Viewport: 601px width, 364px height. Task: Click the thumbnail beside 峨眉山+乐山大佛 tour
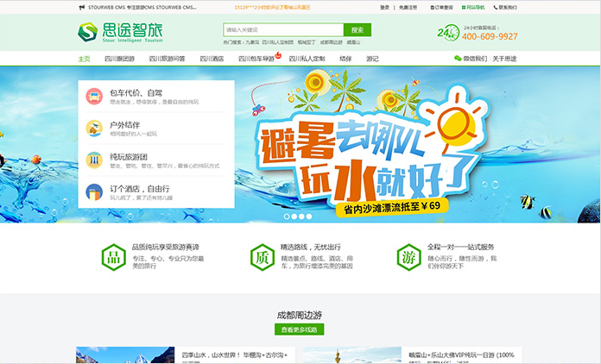pyautogui.click(x=352, y=355)
